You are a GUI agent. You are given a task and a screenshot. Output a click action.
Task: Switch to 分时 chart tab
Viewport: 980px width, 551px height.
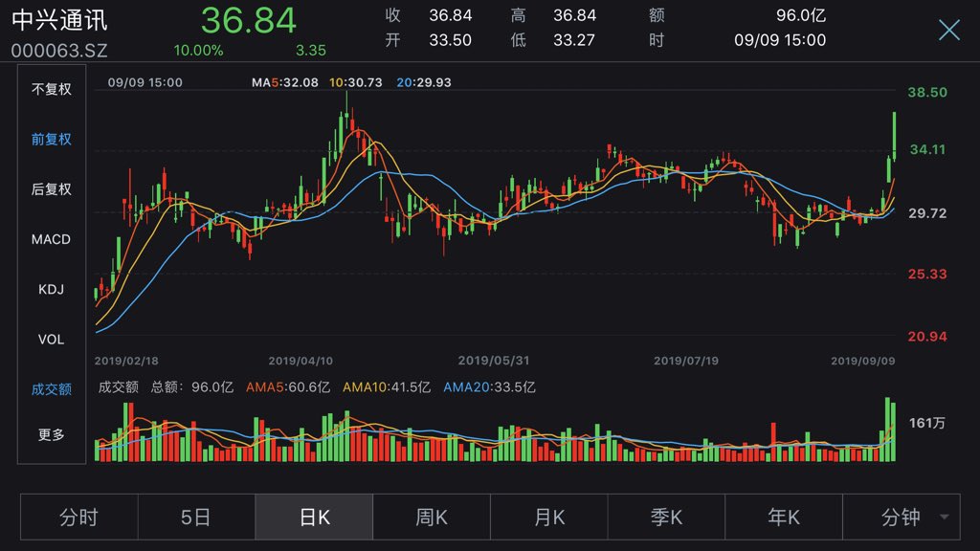(78, 517)
